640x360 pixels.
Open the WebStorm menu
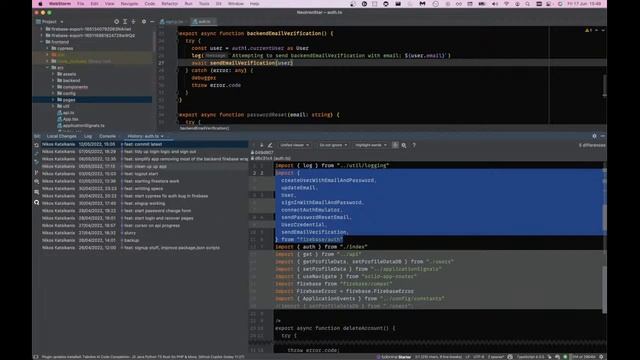[60, 4]
